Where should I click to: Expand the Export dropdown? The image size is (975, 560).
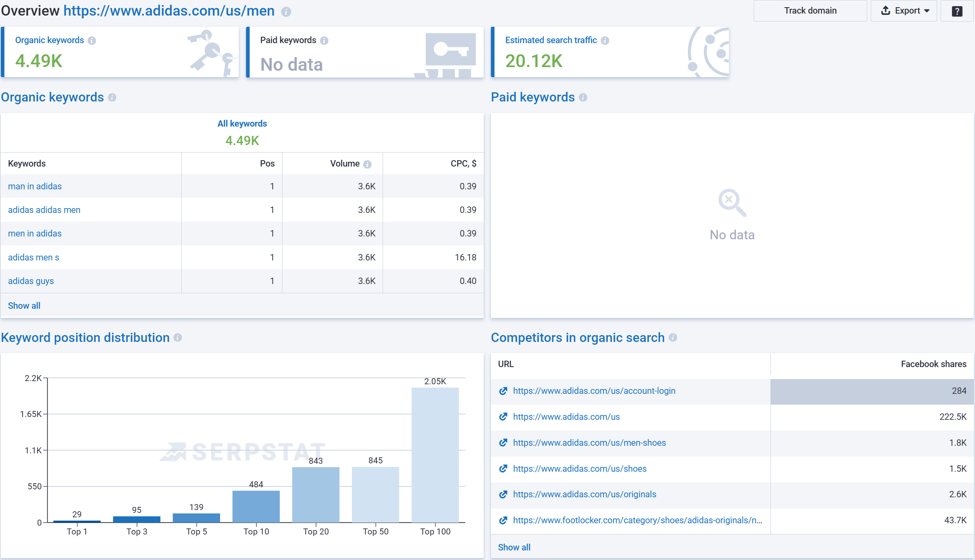pyautogui.click(x=904, y=11)
